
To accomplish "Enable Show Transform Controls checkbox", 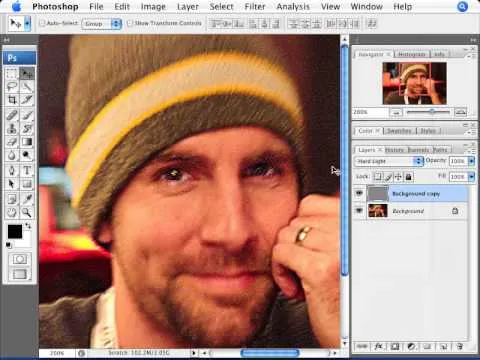I will click(x=130, y=23).
